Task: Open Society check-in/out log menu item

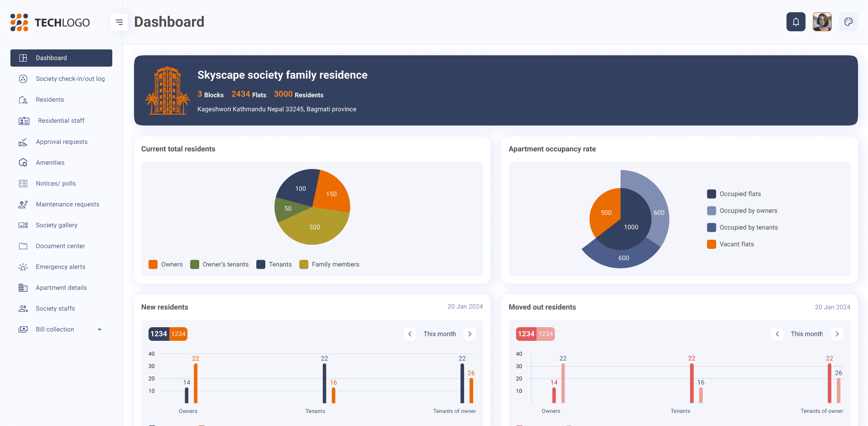Action: click(x=70, y=79)
